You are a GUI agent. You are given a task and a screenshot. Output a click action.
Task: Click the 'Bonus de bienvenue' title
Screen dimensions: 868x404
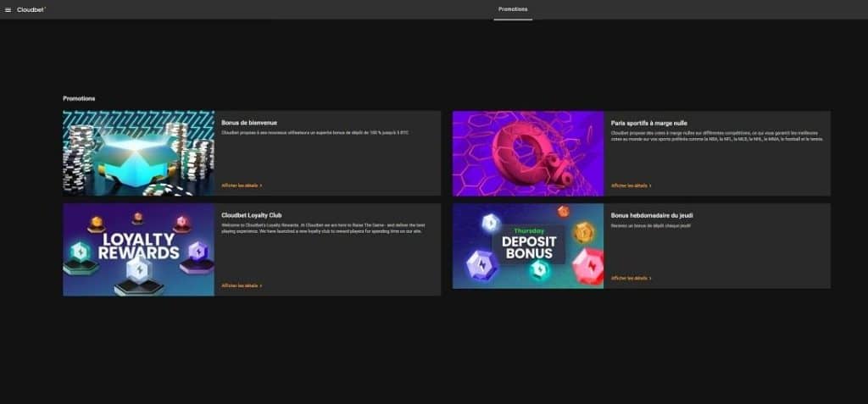coord(249,123)
